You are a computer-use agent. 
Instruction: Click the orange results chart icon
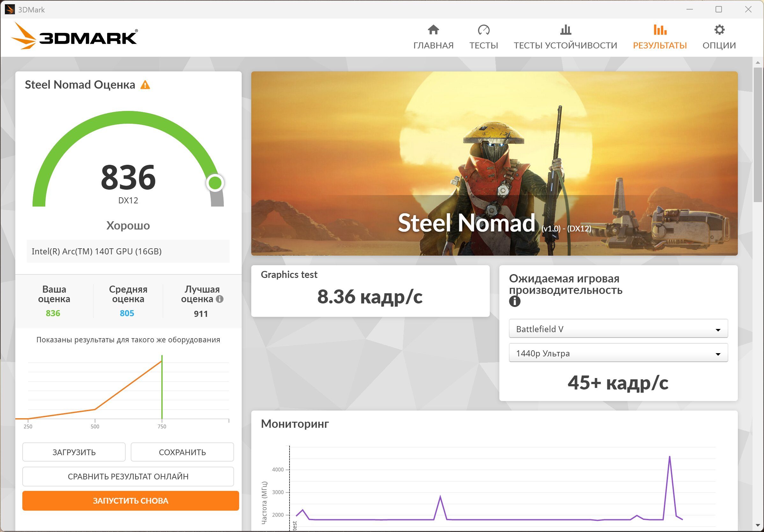pos(659,30)
